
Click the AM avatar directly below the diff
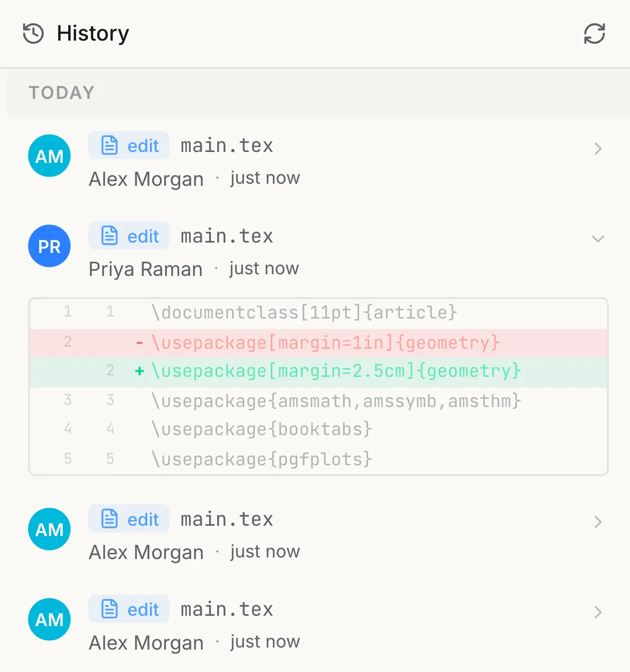49,529
